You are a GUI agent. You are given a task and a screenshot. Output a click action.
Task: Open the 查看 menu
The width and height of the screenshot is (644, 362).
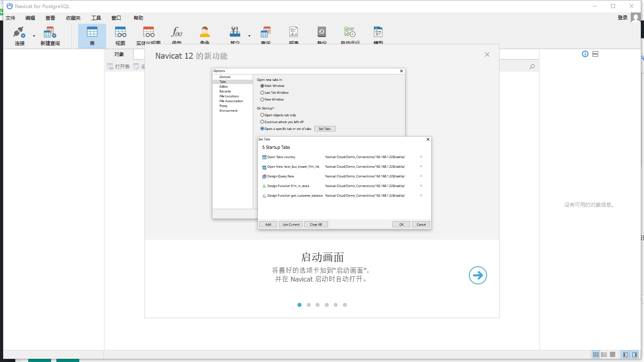click(x=50, y=18)
